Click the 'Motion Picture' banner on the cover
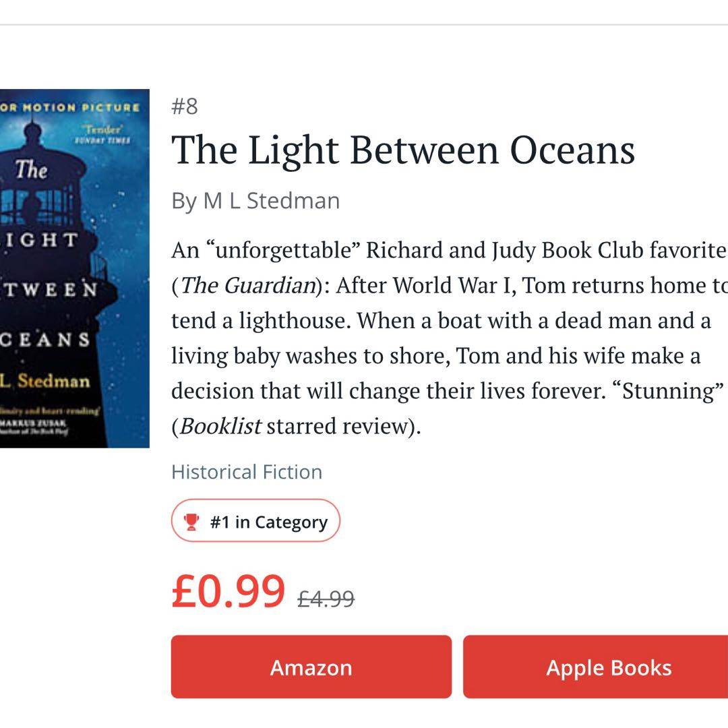The width and height of the screenshot is (728, 728). click(70, 108)
